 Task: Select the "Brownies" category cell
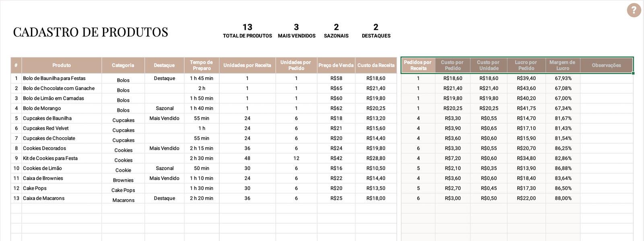click(x=123, y=179)
